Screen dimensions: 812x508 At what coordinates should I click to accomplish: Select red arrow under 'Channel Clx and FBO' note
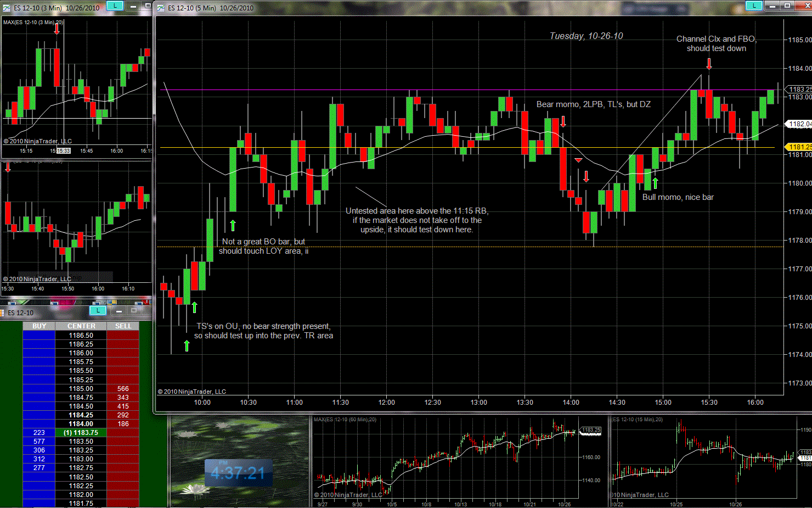point(709,64)
